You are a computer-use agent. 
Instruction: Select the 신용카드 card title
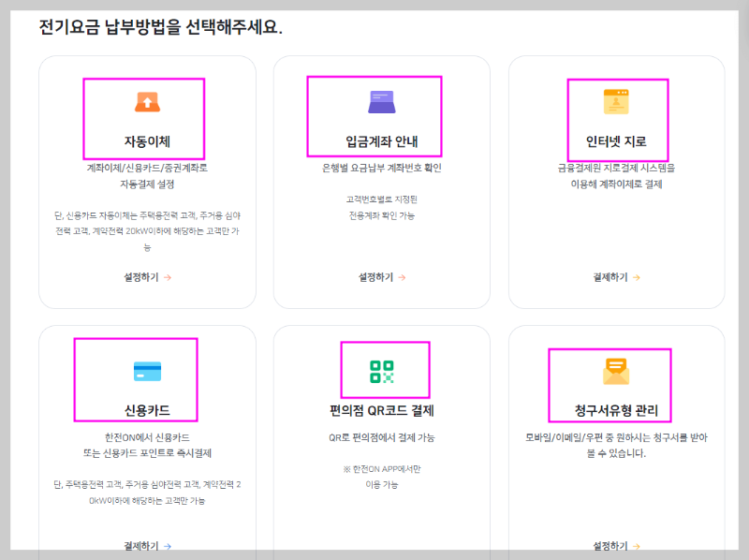pyautogui.click(x=147, y=410)
